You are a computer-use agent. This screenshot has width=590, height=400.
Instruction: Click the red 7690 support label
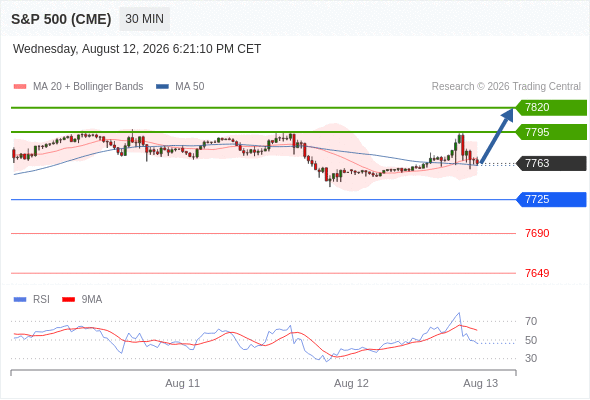point(537,233)
